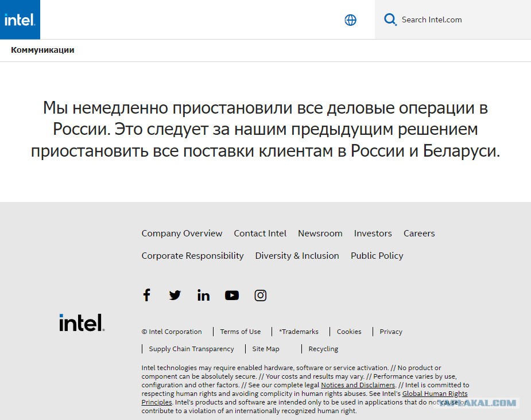The height and width of the screenshot is (420, 531).
Task: Open Supply Chain Transparency link
Action: (191, 349)
